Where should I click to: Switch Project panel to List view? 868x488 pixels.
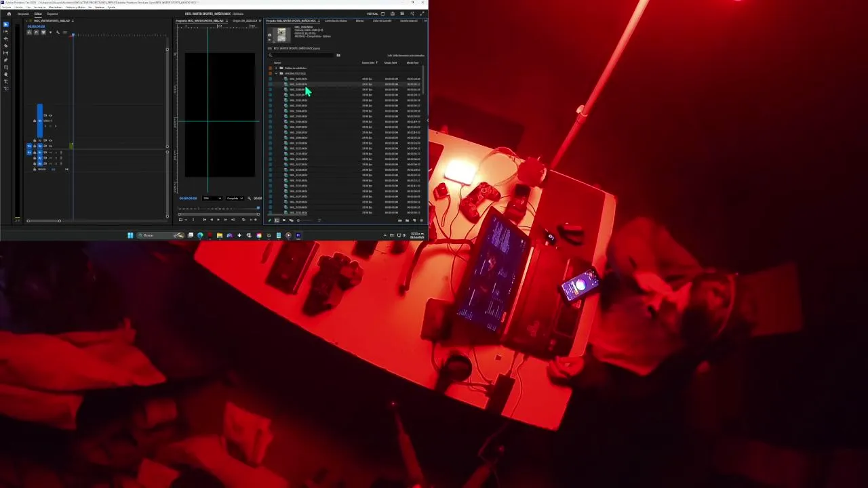tap(277, 220)
